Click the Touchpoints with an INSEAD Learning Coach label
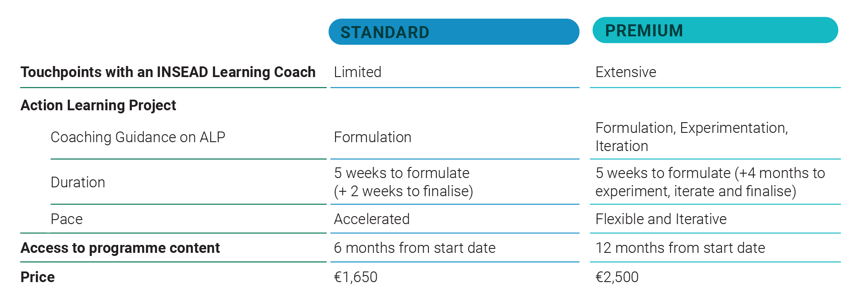 [x=168, y=72]
